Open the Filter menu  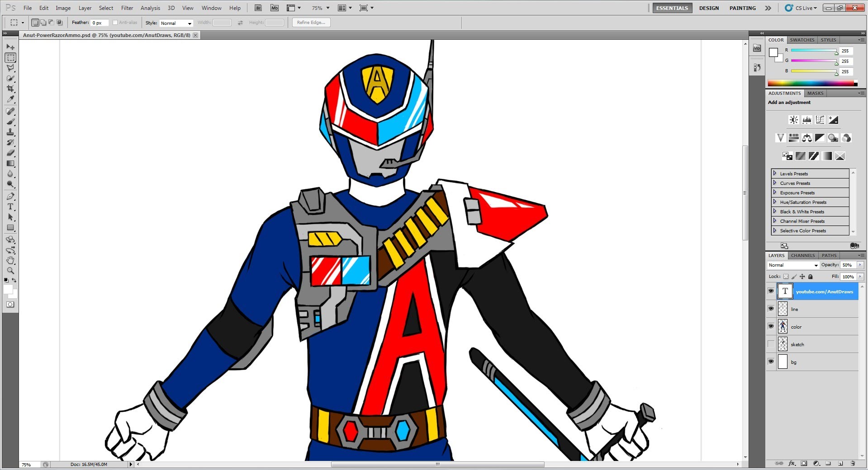pyautogui.click(x=127, y=8)
